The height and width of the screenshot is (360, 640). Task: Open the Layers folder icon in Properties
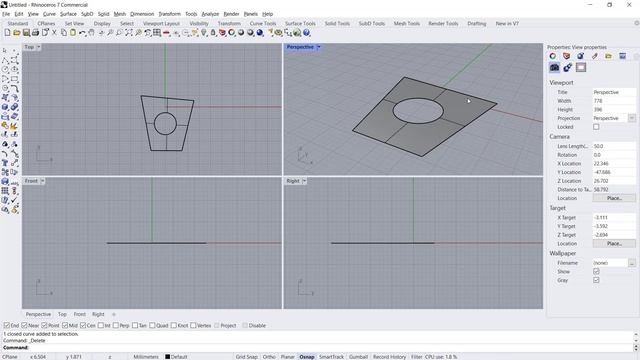pyautogui.click(x=608, y=56)
